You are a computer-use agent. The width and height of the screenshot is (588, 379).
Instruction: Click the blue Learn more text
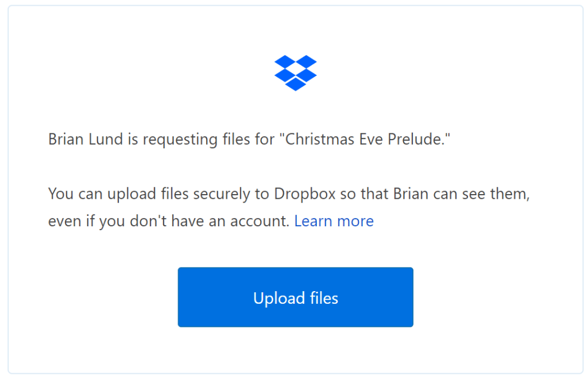[334, 221]
